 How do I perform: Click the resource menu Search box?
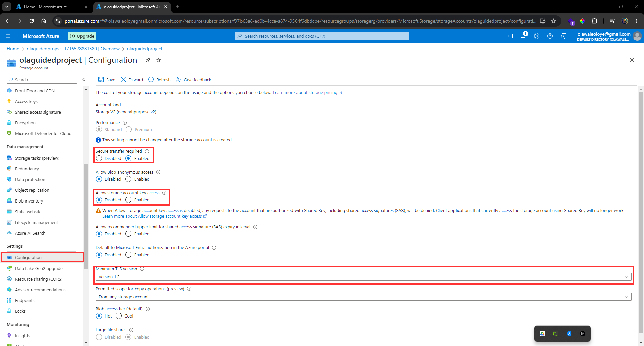(42, 80)
